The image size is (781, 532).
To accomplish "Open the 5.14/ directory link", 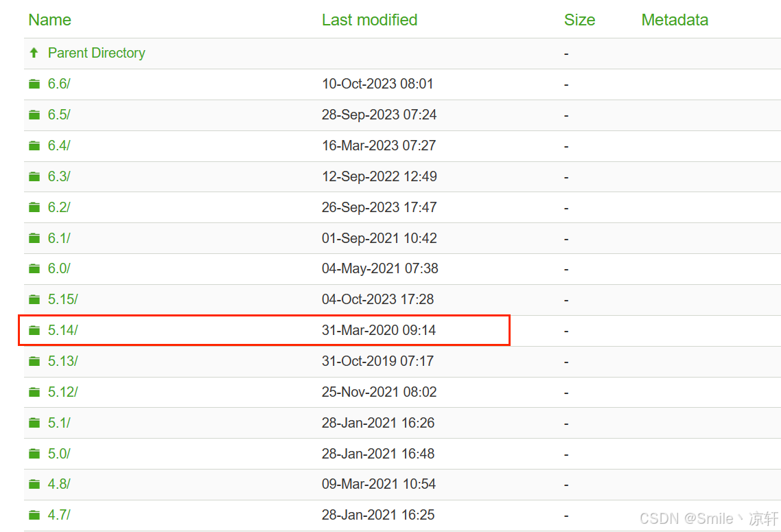I will coord(62,330).
